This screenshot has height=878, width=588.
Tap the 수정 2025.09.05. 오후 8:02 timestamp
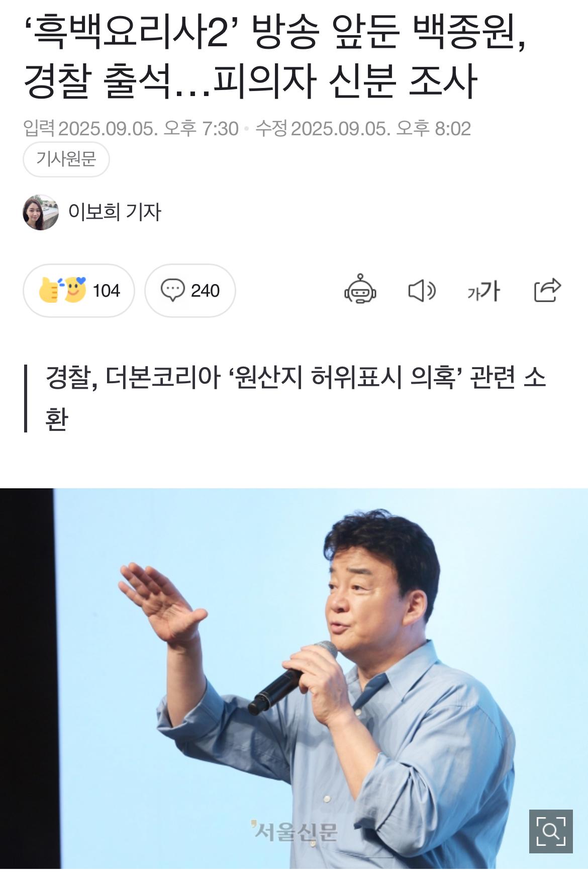tap(363, 129)
